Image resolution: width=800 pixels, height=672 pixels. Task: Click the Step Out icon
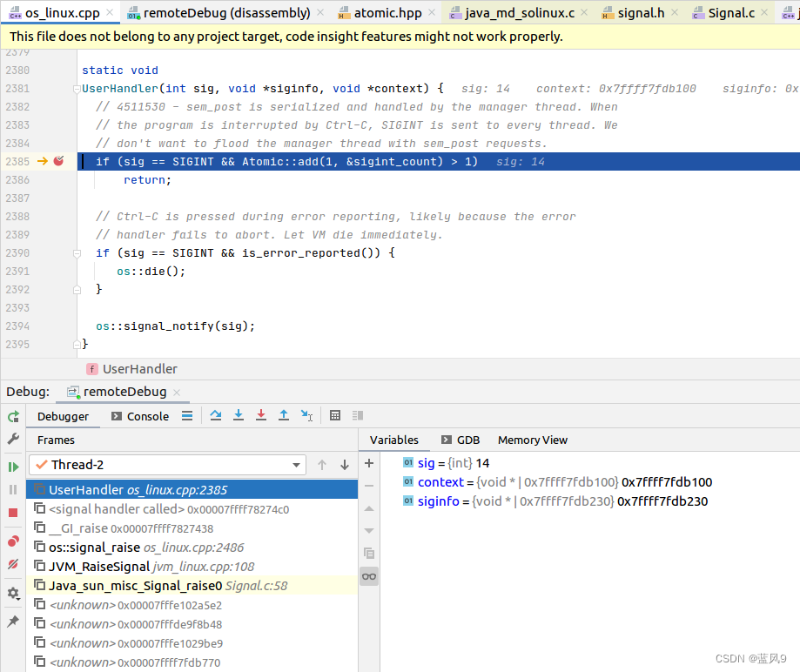coord(284,416)
